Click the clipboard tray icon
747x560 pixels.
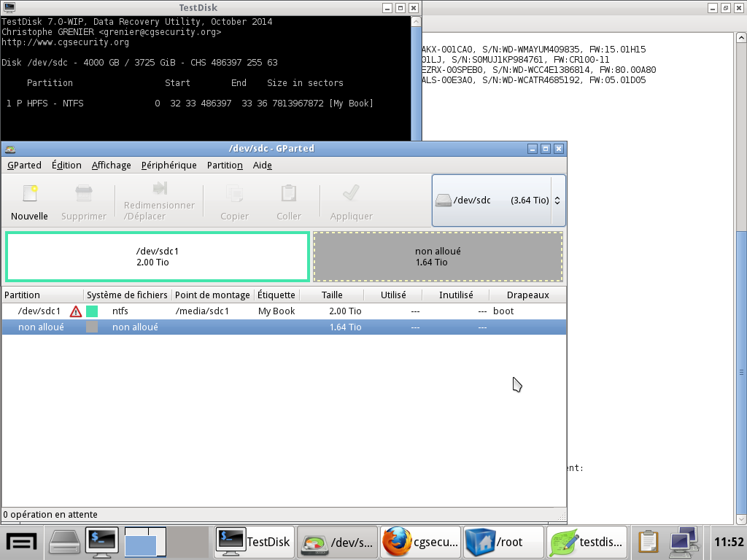pos(648,542)
